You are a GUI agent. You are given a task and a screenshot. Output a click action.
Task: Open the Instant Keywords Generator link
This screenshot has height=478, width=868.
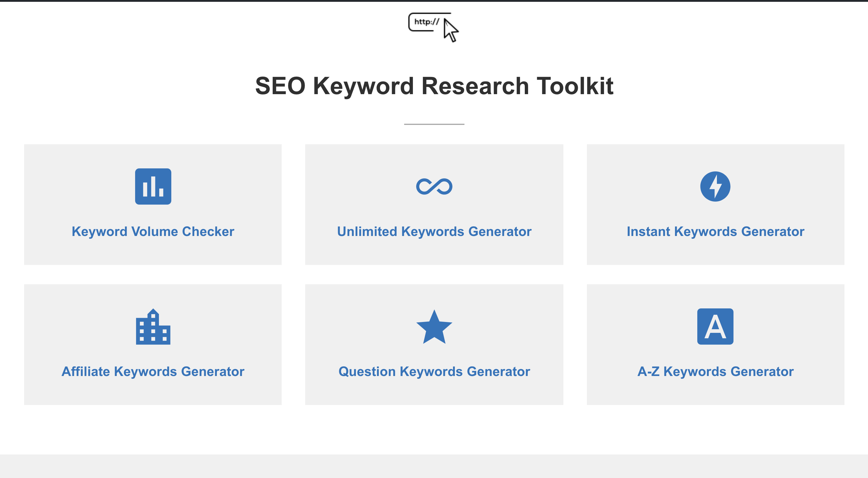715,231
